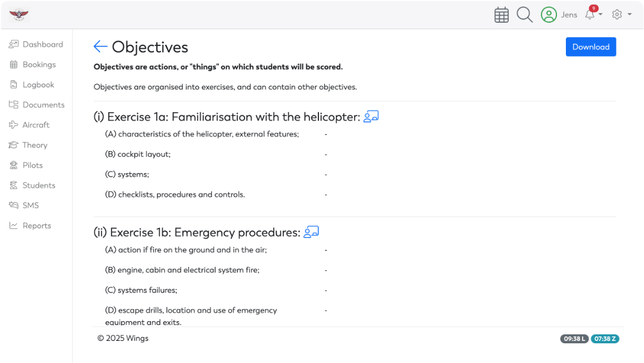Open the Aircraft page

point(36,125)
